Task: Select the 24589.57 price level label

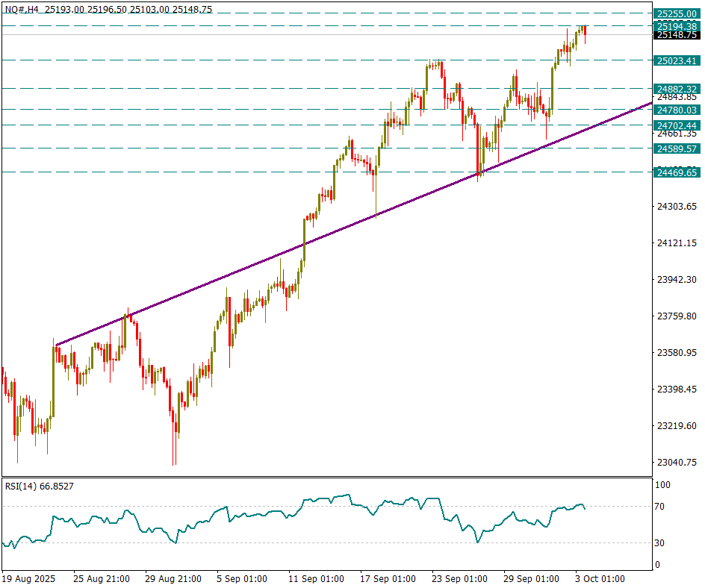Action: [676, 149]
